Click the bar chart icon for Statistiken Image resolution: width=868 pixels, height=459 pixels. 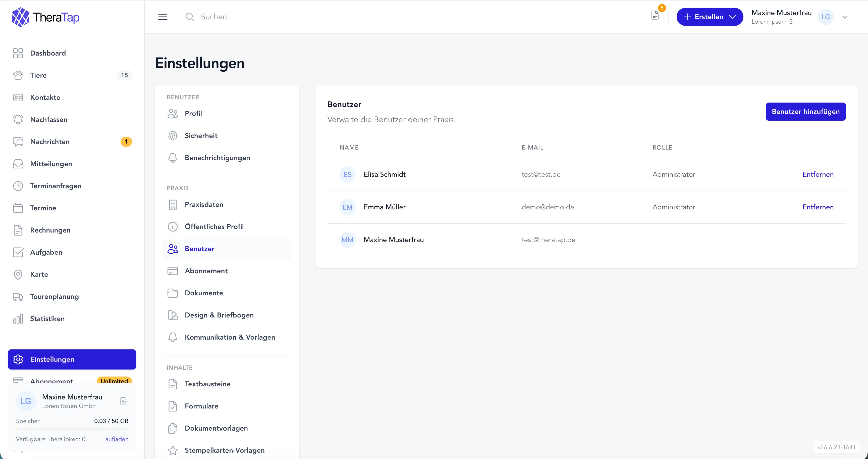click(18, 319)
